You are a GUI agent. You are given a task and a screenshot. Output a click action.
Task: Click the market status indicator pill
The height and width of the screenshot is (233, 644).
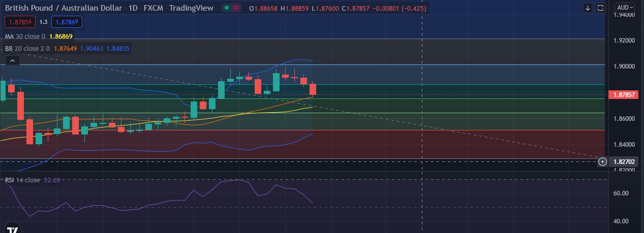pyautogui.click(x=231, y=8)
